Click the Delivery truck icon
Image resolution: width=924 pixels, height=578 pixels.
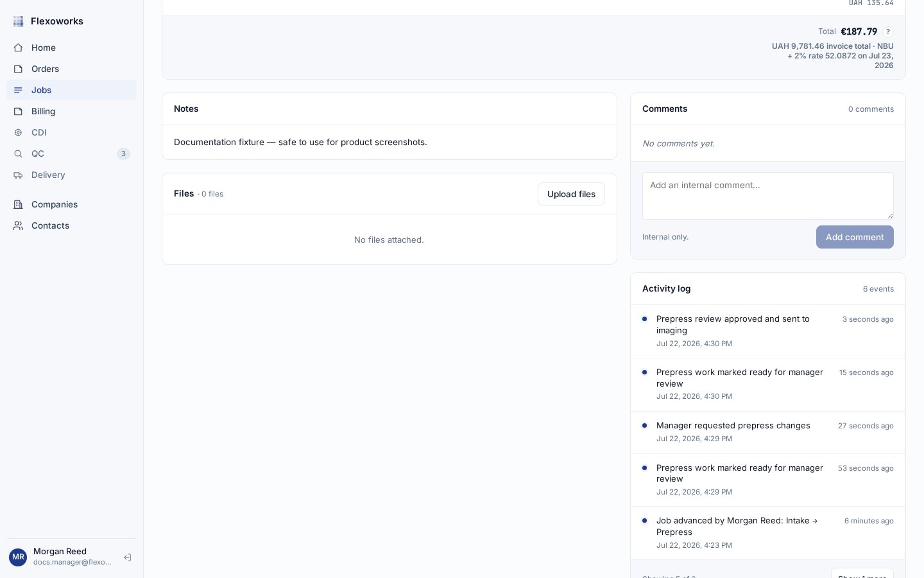coord(18,175)
